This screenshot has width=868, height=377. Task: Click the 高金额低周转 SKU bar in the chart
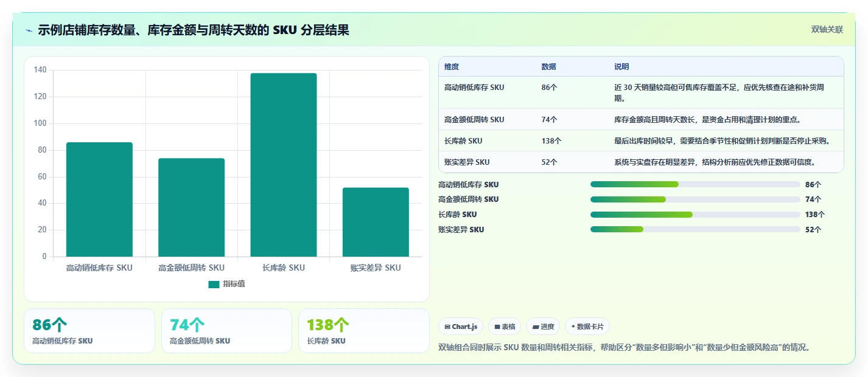click(191, 207)
